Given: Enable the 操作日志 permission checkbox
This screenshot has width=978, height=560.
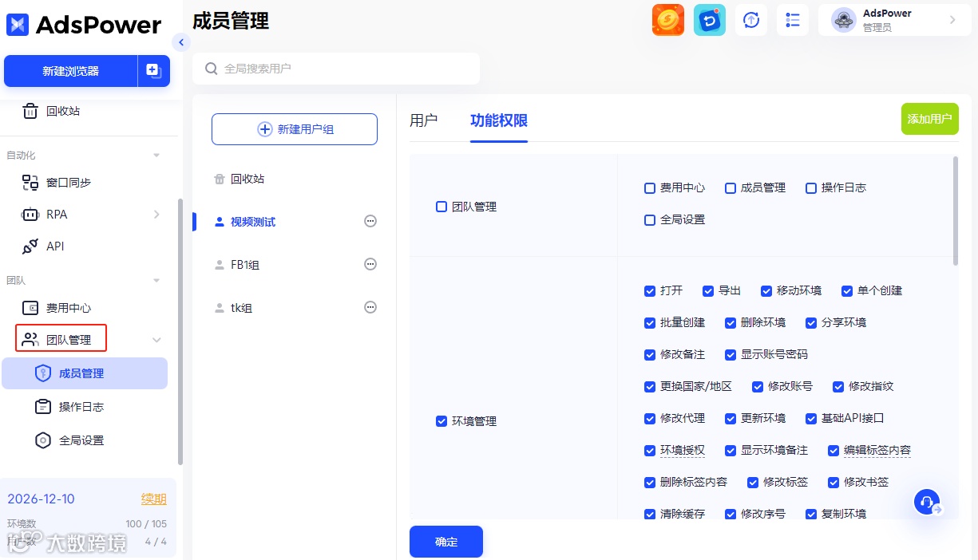Looking at the screenshot, I should 811,188.
